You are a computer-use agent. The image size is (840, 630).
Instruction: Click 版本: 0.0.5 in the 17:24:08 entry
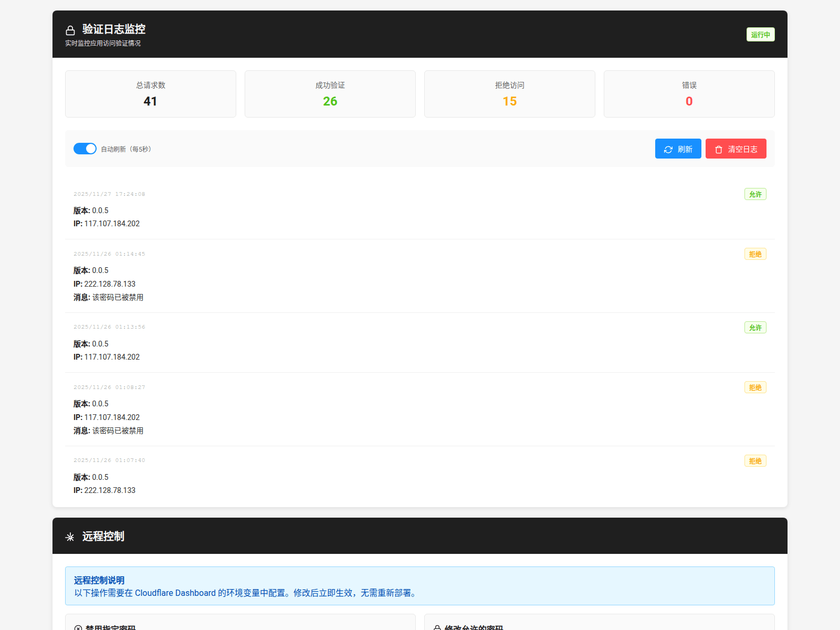point(91,211)
